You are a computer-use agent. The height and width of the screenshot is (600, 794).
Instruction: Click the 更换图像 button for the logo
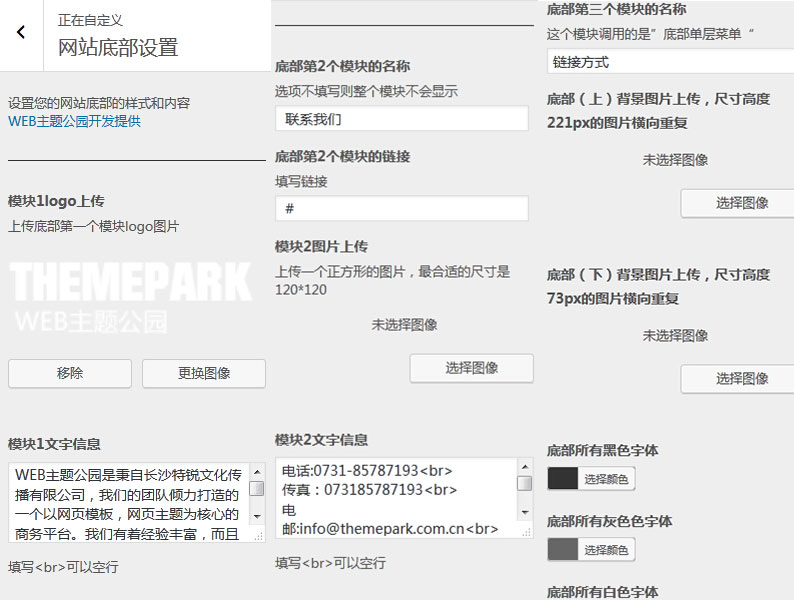click(203, 373)
